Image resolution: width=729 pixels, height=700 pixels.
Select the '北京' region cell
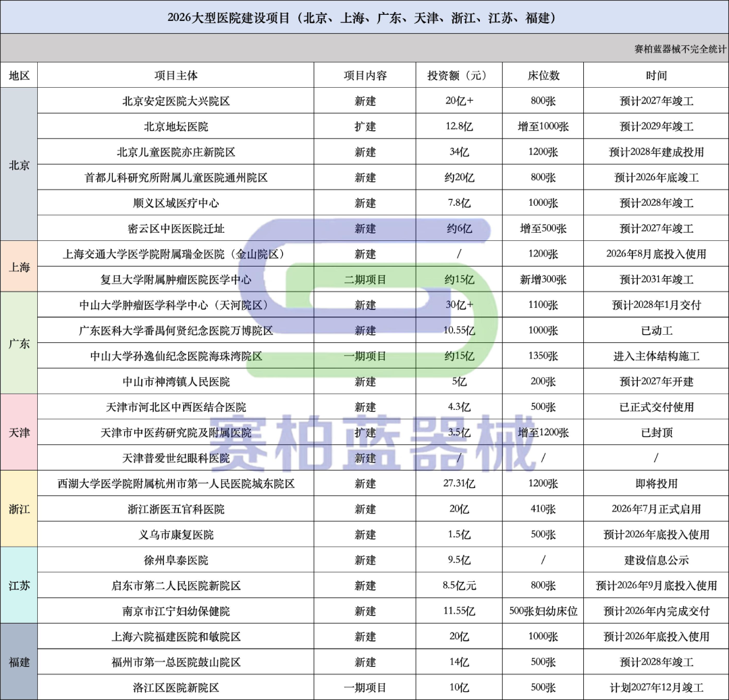pos(19,165)
